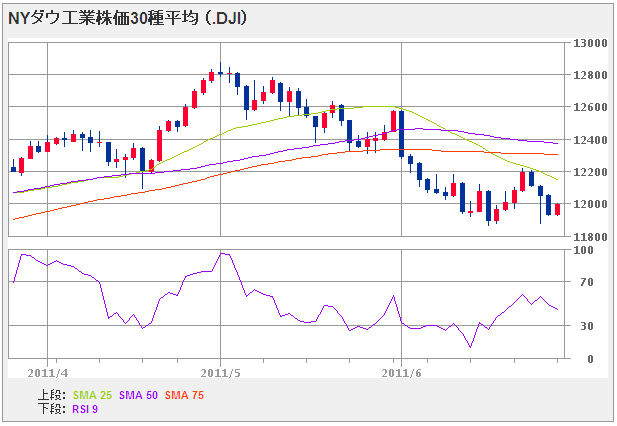The height and width of the screenshot is (426, 617).
Task: Click the 12600 price axis label
Action: click(x=590, y=107)
